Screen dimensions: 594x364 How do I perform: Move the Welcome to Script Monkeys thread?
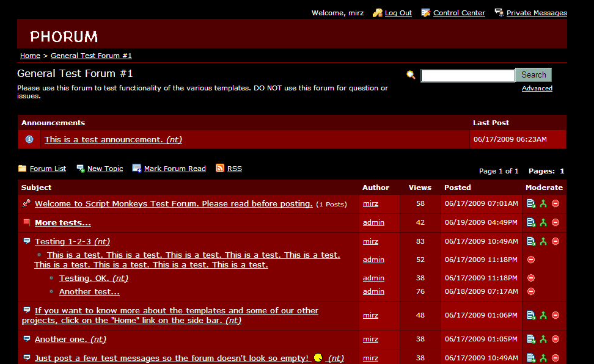click(x=531, y=203)
